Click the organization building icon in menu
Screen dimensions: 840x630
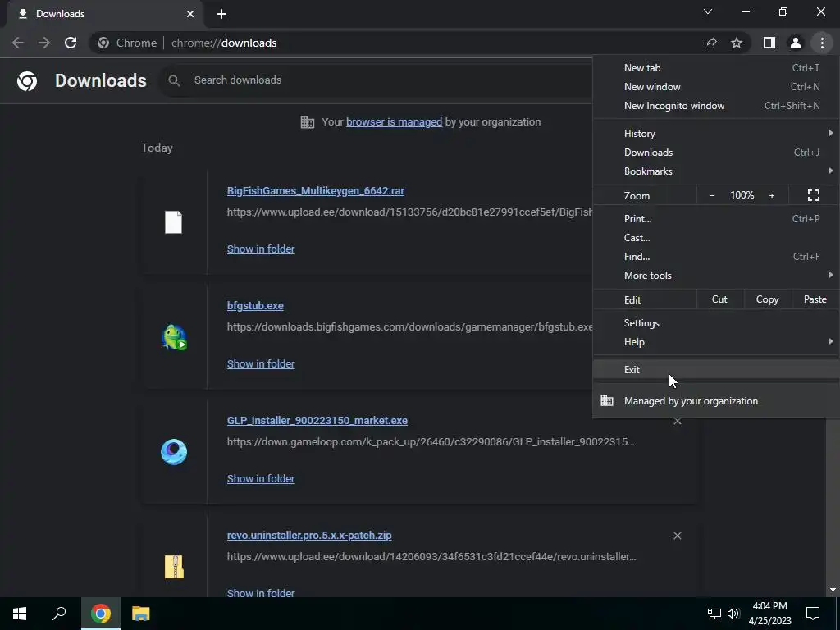coord(606,400)
